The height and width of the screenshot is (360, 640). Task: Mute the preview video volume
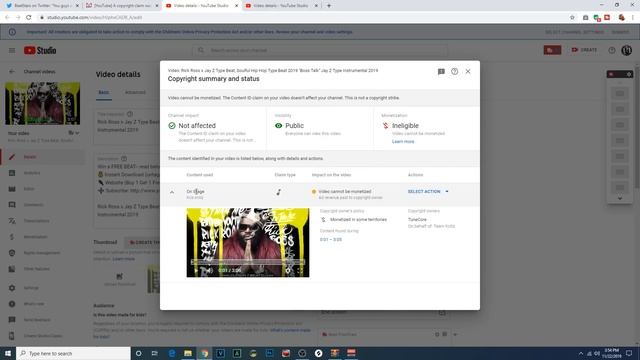pyautogui.click(x=209, y=270)
